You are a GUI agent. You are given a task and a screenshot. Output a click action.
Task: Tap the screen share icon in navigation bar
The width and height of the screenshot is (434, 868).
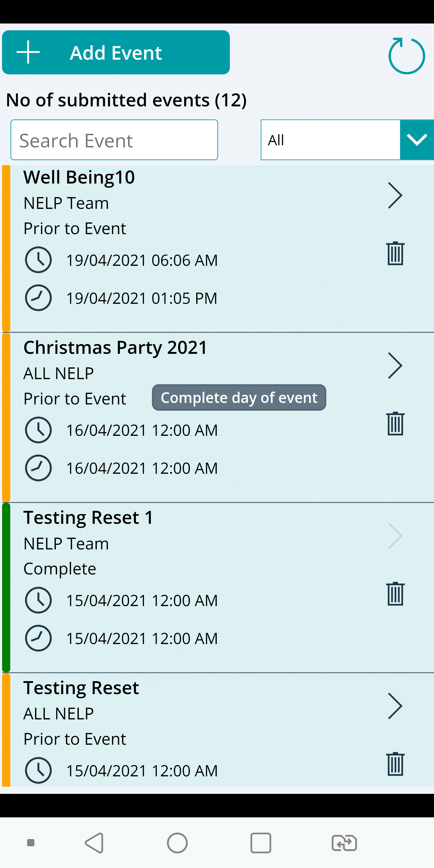click(x=344, y=843)
